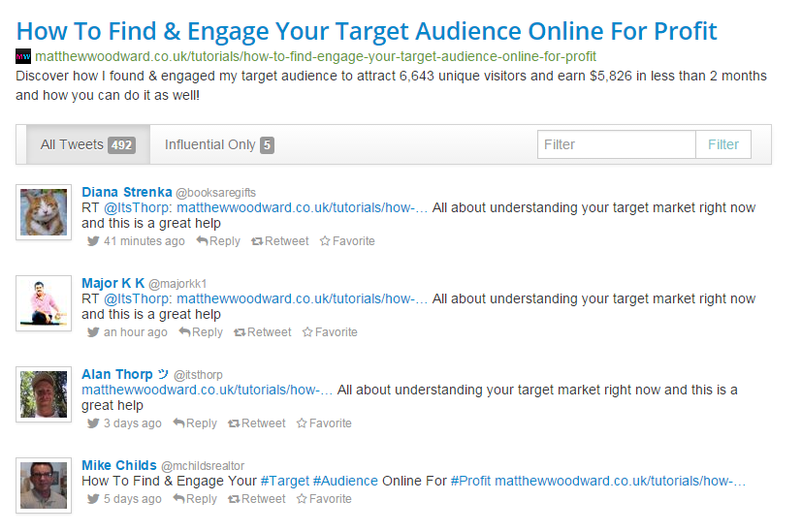
Task: Click the '3 days ago' timestamp
Action: point(133,423)
